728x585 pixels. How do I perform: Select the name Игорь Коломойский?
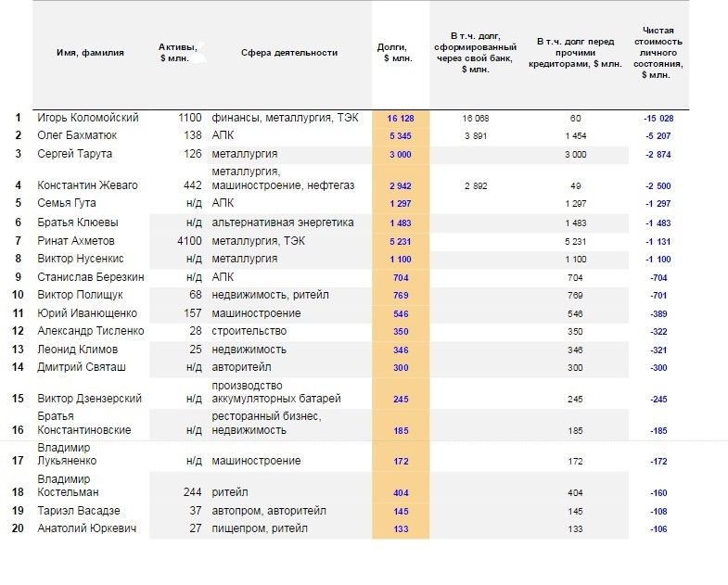pyautogui.click(x=88, y=118)
